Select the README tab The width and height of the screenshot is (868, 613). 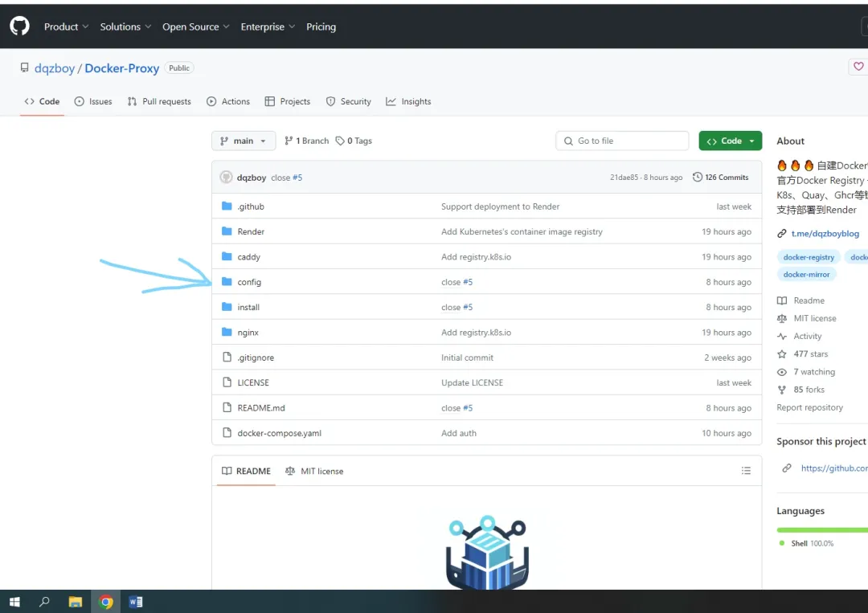click(247, 471)
